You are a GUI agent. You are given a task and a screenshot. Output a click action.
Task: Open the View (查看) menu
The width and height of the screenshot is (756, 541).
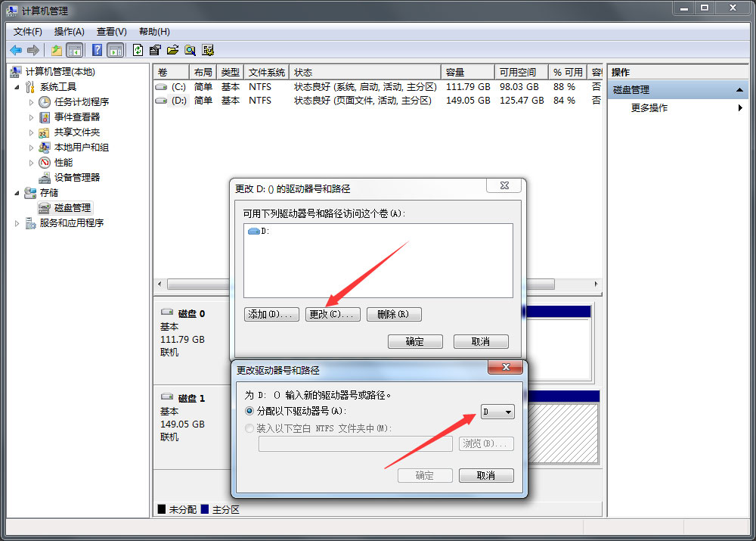pyautogui.click(x=111, y=32)
